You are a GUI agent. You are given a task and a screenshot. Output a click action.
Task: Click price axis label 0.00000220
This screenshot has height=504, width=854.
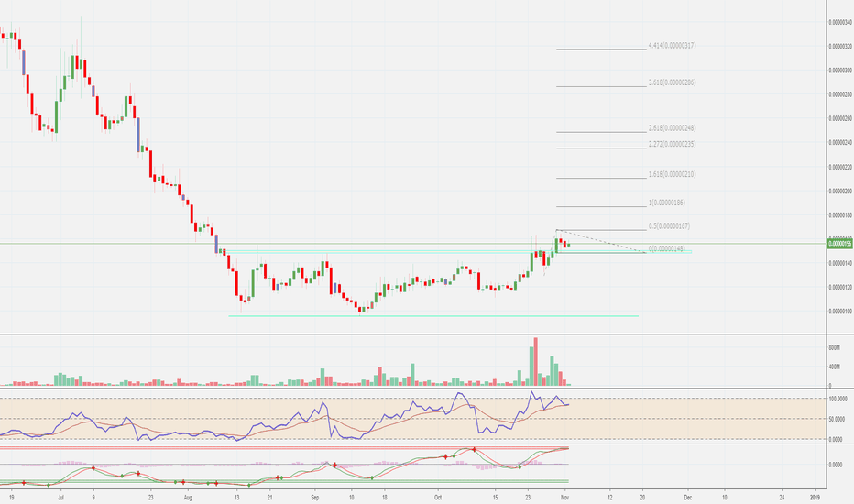tap(840, 168)
